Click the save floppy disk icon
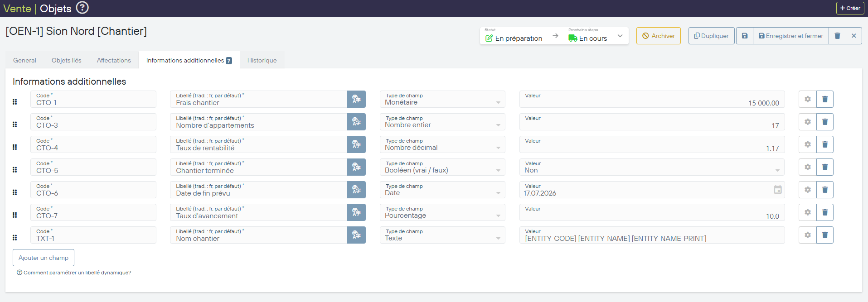 [x=744, y=36]
